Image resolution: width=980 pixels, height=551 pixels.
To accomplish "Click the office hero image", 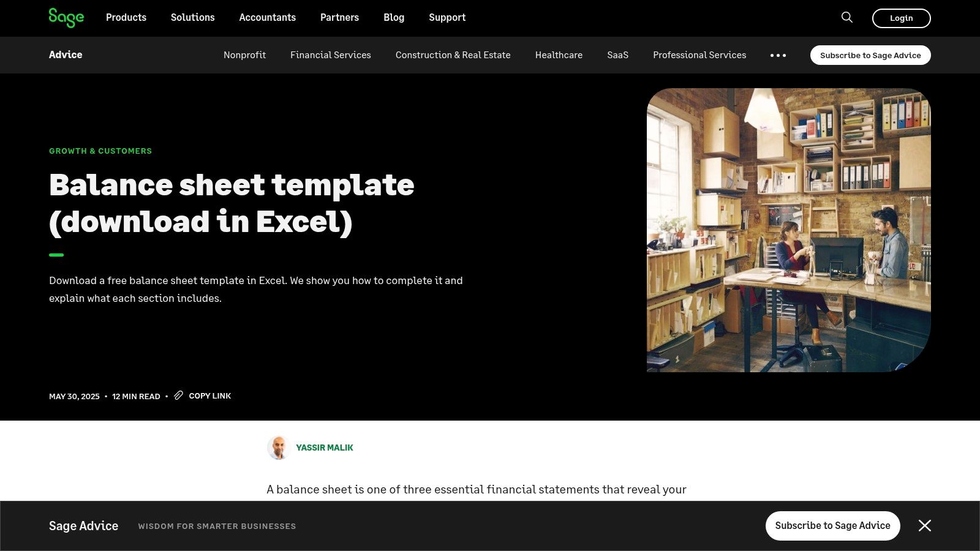I will click(789, 231).
